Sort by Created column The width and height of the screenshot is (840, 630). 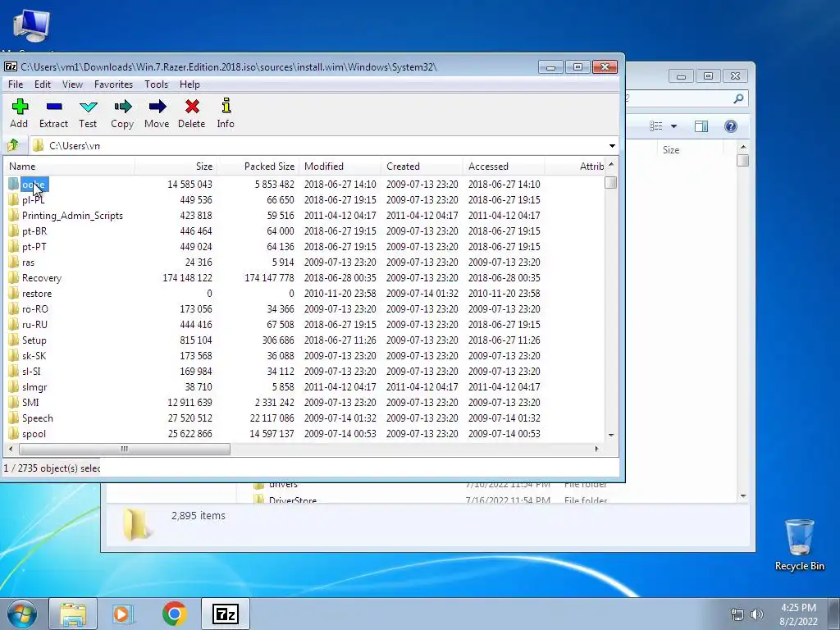[422, 166]
